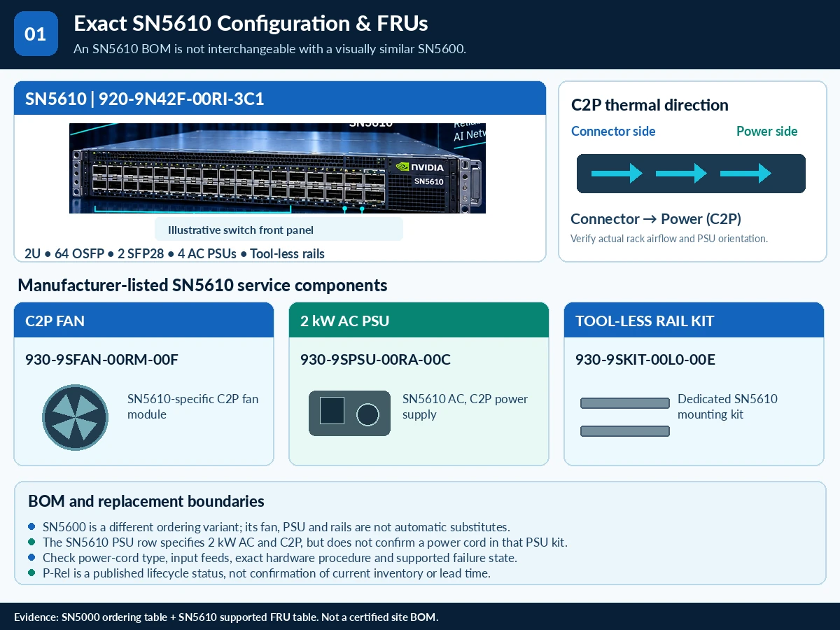Click the bullet dot beside the P-Rel line
This screenshot has width=840, height=630.
click(x=31, y=573)
